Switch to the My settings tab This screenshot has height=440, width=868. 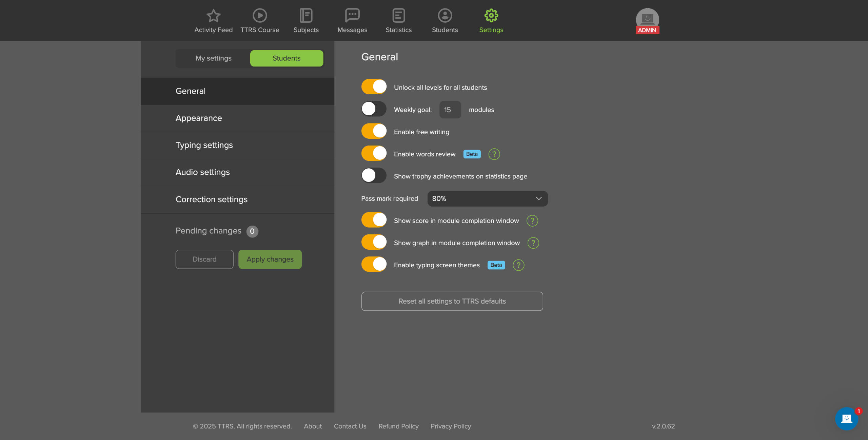pos(213,58)
